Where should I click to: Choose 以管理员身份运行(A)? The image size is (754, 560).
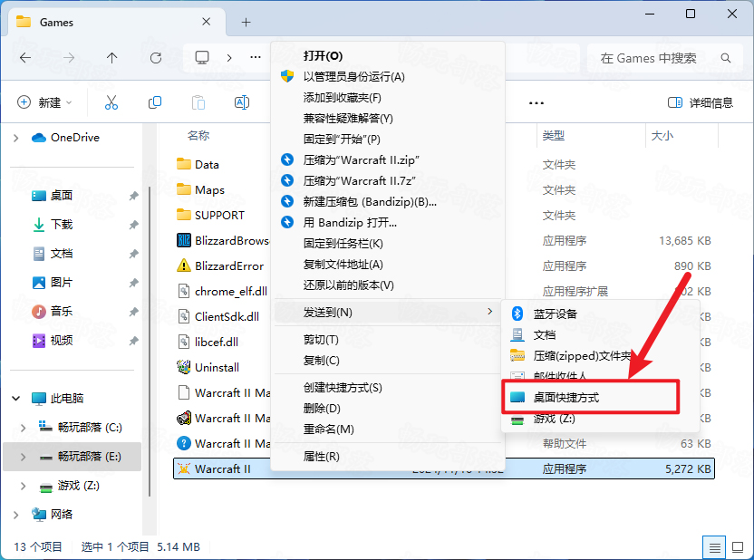(388, 77)
